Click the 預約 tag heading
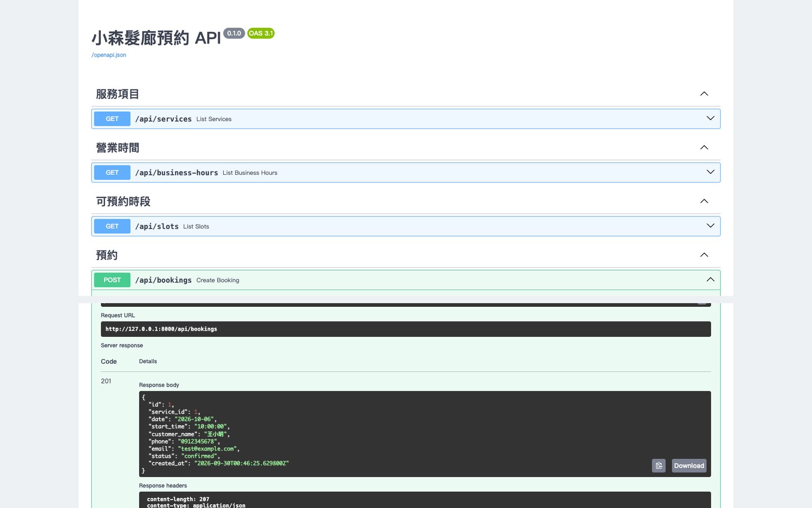 pos(107,256)
